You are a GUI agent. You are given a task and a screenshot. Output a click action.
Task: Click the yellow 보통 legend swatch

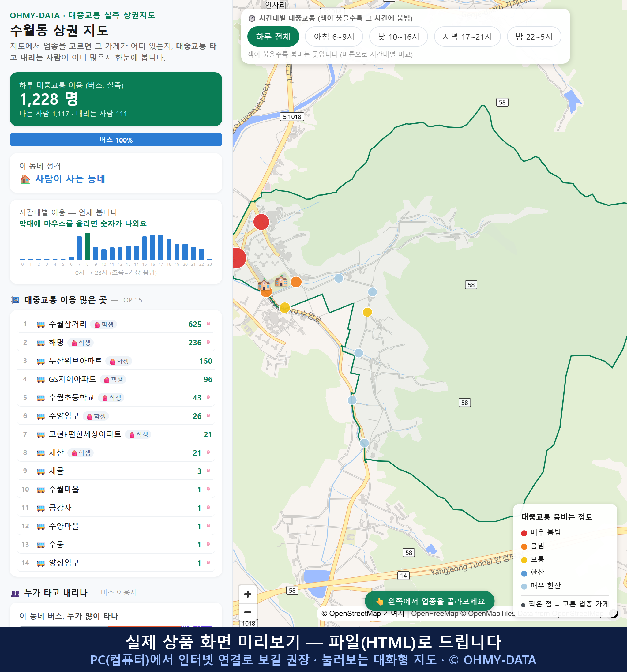coord(524,560)
